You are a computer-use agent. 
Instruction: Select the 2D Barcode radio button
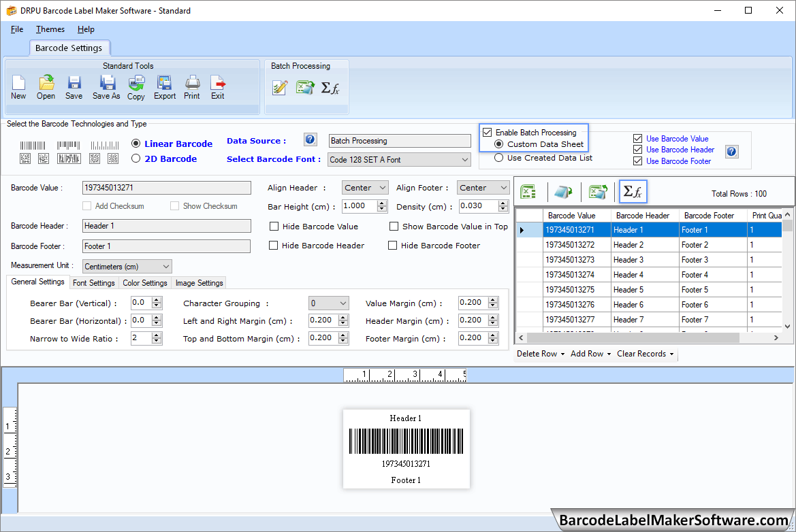coord(136,159)
